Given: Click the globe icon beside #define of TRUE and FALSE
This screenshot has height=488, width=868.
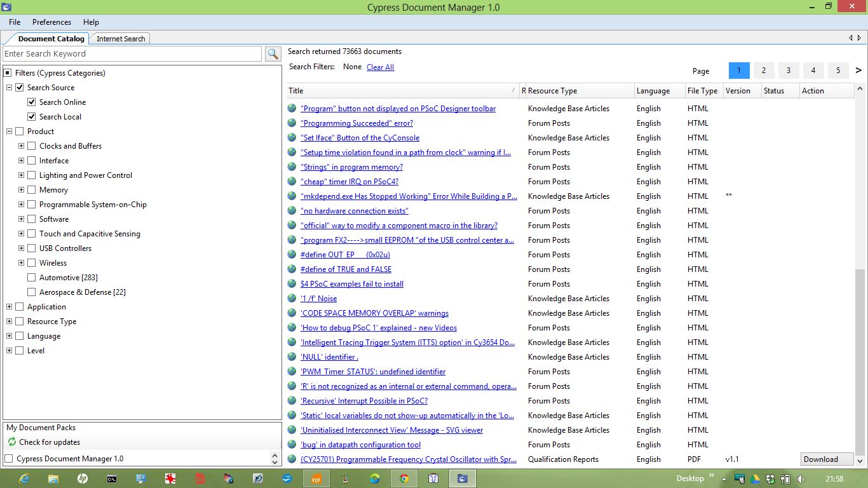Looking at the screenshot, I should 292,269.
